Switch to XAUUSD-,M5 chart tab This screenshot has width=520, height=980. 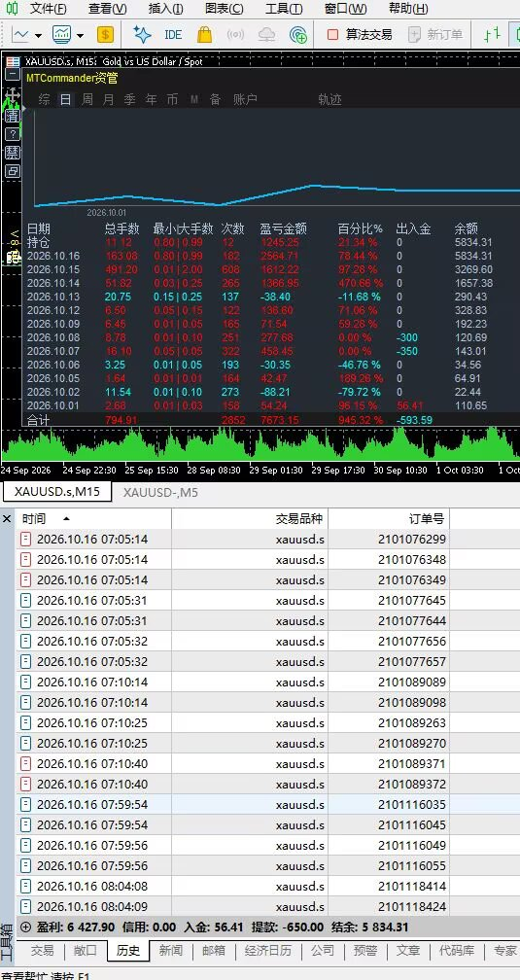pos(160,493)
